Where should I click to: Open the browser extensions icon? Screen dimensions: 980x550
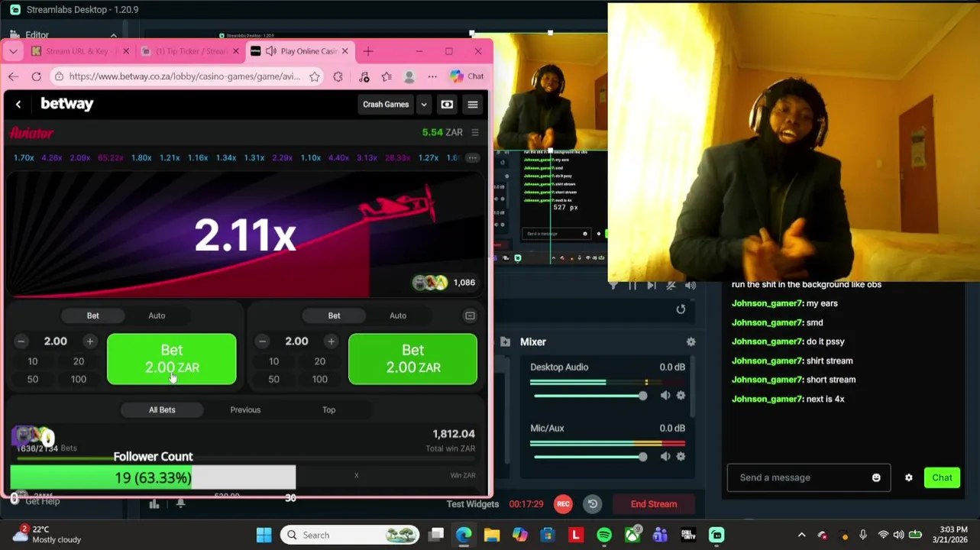(338, 76)
